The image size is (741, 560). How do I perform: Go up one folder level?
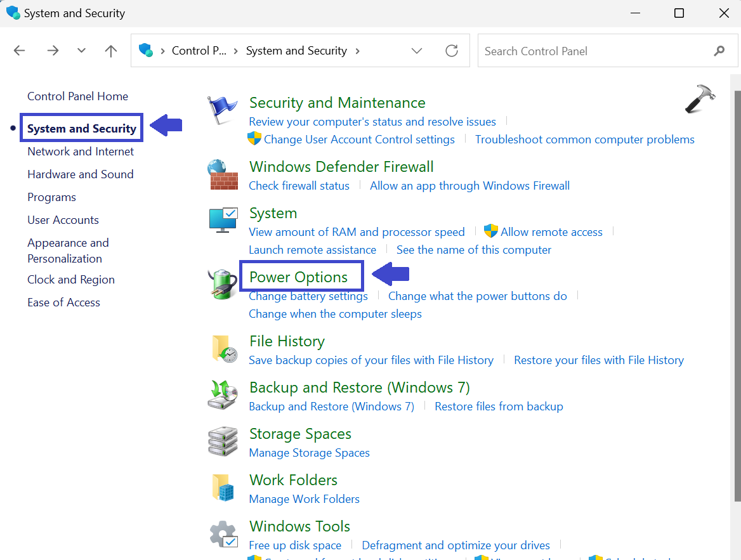coord(111,51)
